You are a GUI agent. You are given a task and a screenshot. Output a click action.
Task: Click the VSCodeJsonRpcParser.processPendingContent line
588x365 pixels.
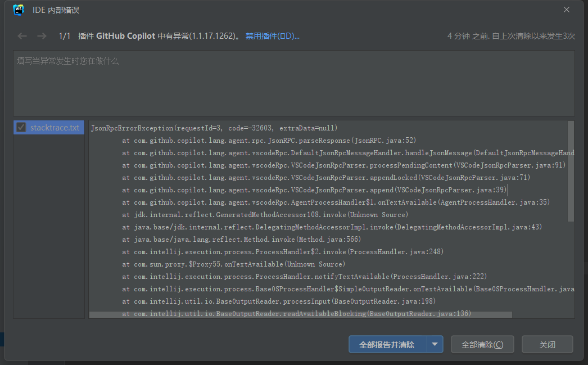[x=343, y=165]
